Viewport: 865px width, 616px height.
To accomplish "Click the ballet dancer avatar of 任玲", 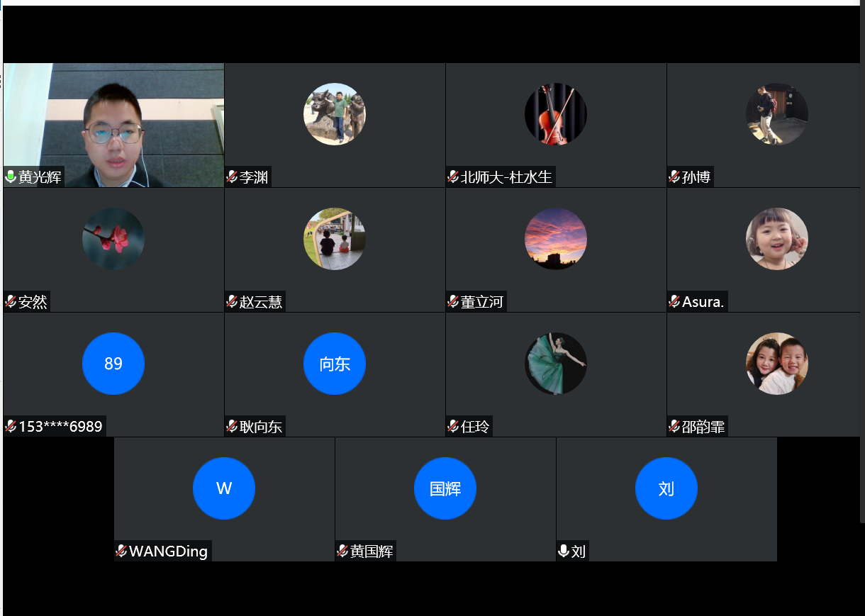I will (555, 364).
